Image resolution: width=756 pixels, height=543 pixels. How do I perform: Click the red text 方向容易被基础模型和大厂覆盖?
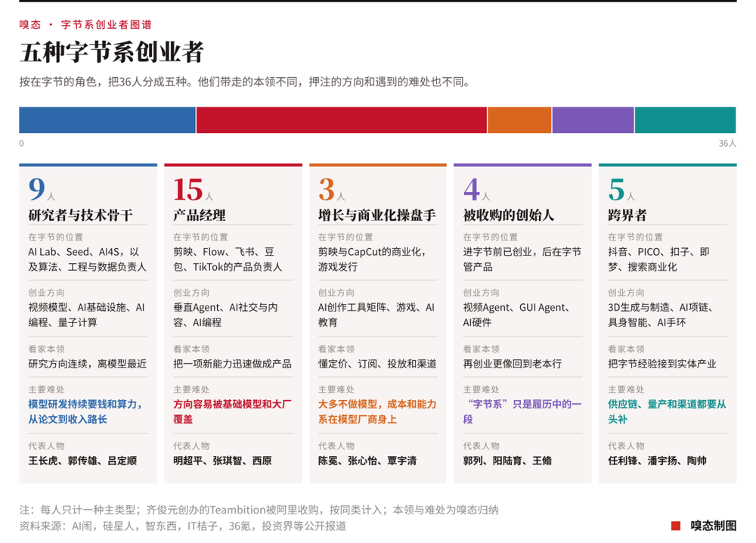(x=232, y=412)
